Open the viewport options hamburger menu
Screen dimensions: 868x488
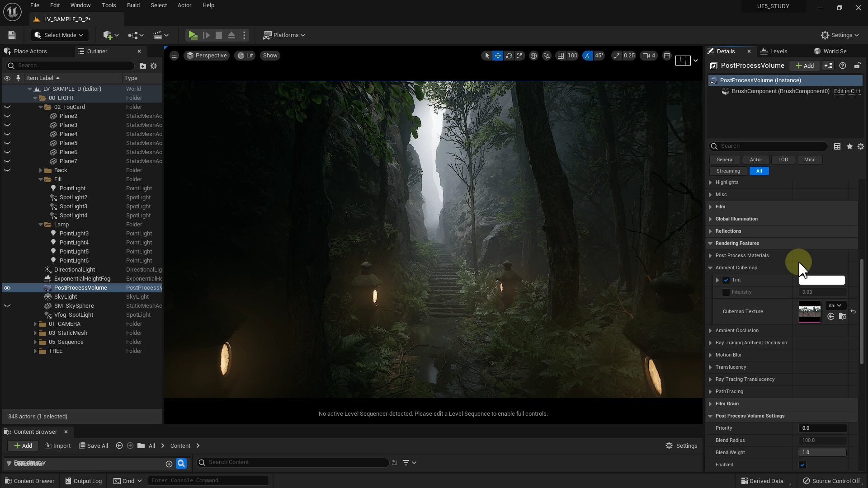(174, 56)
